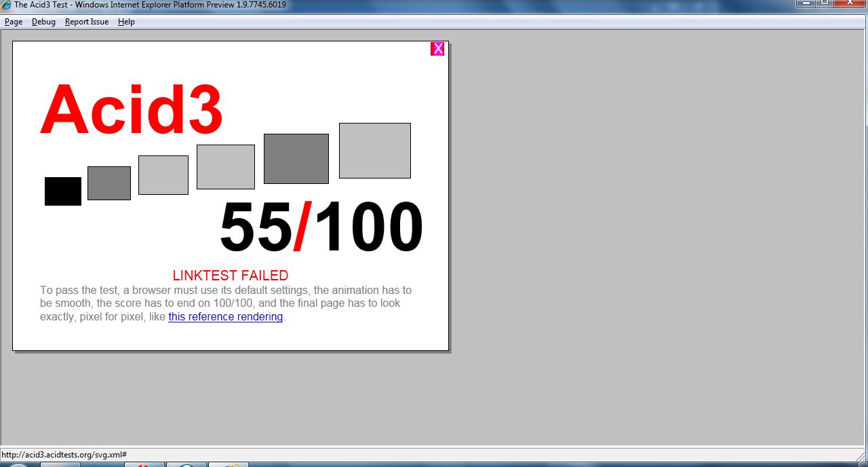The width and height of the screenshot is (868, 467).
Task: Open the Page menu
Action: click(x=13, y=22)
